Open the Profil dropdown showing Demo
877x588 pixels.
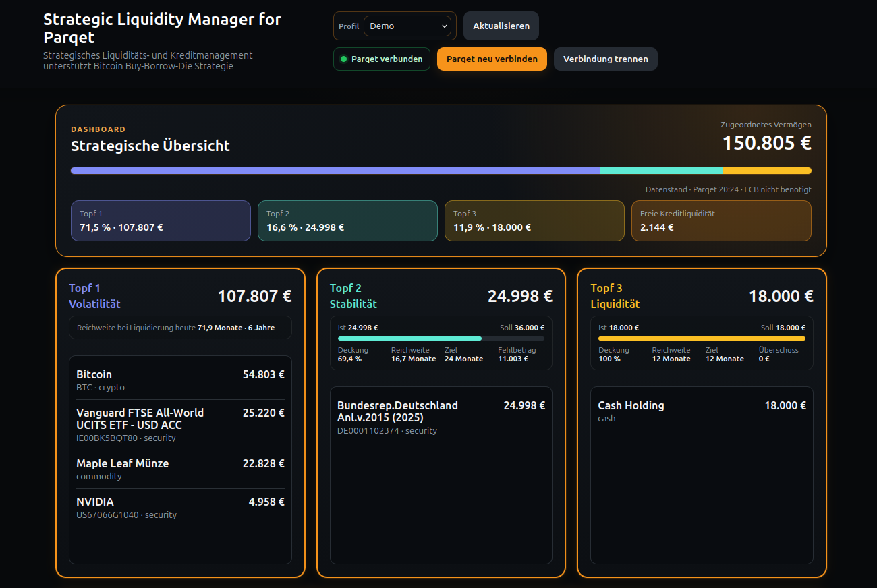407,26
